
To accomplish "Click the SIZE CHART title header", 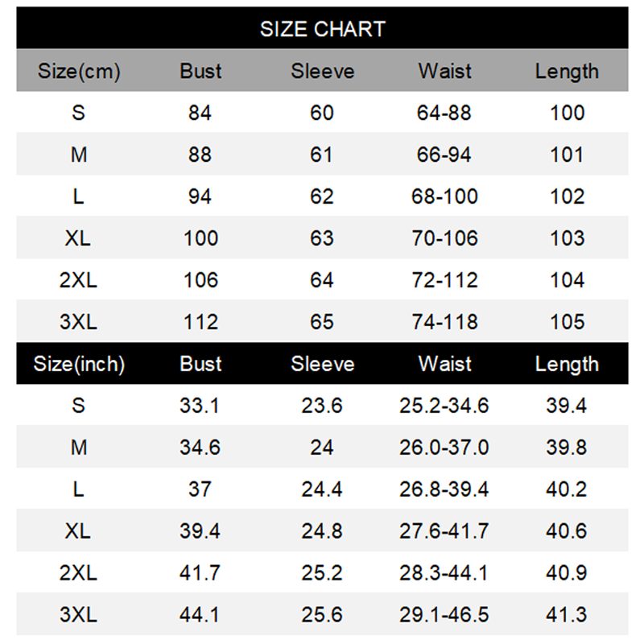I will click(322, 30).
